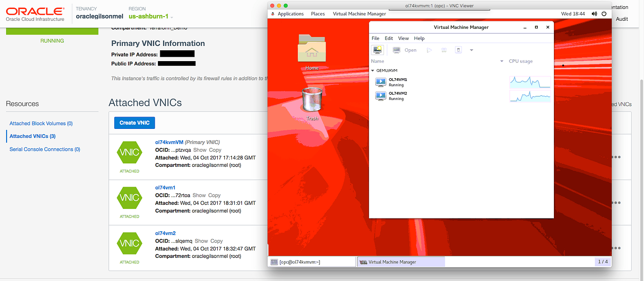
Task: Open the File menu in Virtual Machine Manager
Action: [375, 38]
